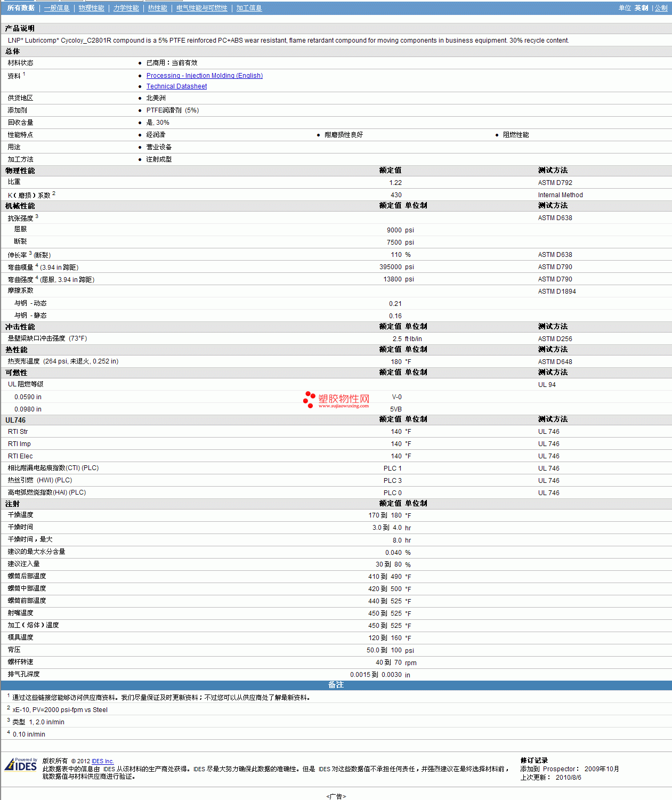The image size is (672, 800).
Task: Select the 耐磨损性良好 feature text
Action: [344, 135]
